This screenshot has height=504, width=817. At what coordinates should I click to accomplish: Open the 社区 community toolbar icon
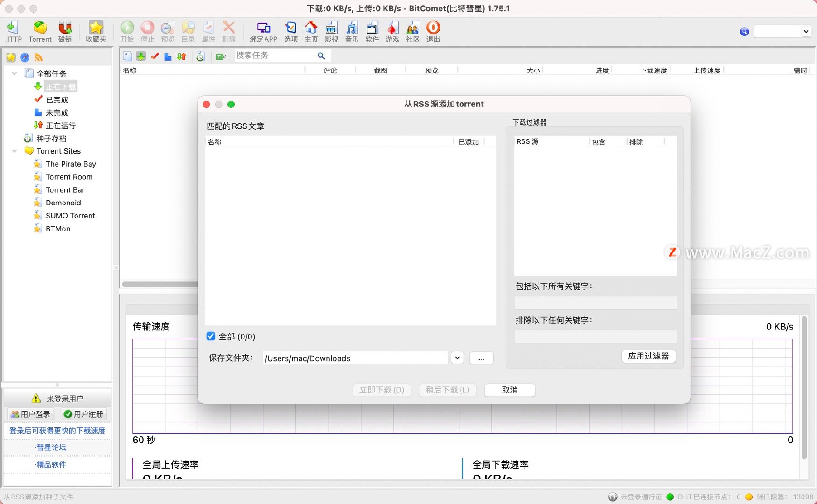coord(412,31)
